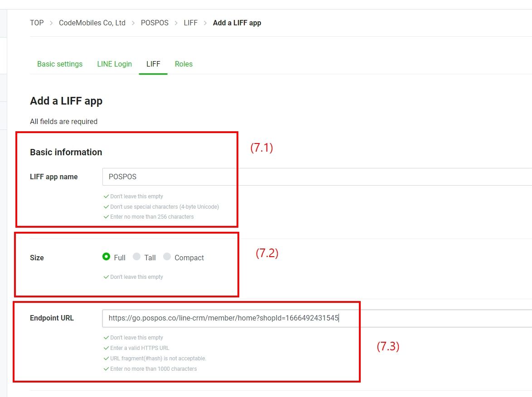Click the chevron arrow right before "Add a LIFF app" breadcrumb
Viewport: 532px width, 397px height.
[205, 23]
